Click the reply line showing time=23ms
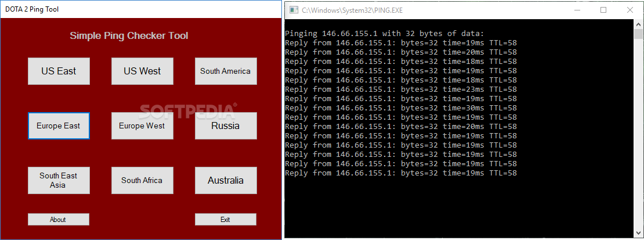This screenshot has width=644, height=240. tap(400, 89)
